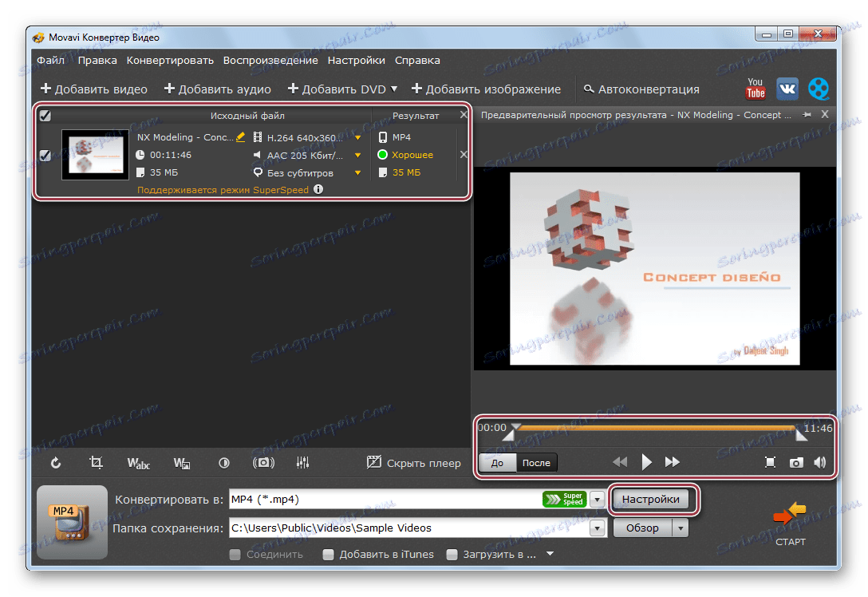Expand the Добавить DVD dropdown
This screenshot has width=868, height=597.
[x=393, y=89]
